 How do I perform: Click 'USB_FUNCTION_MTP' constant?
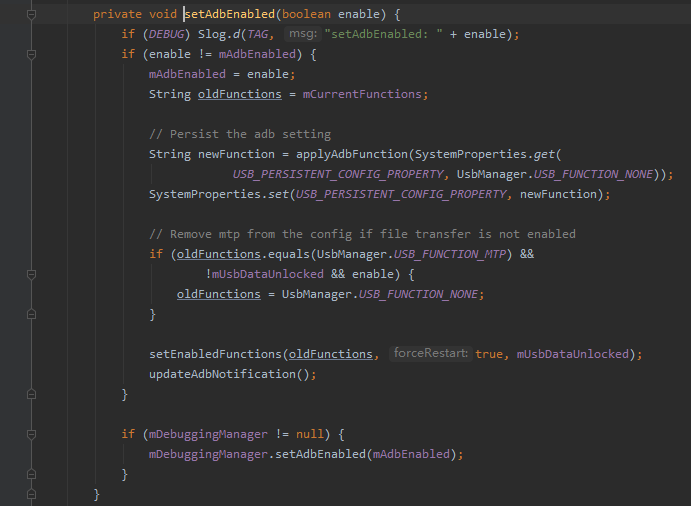click(x=450, y=254)
